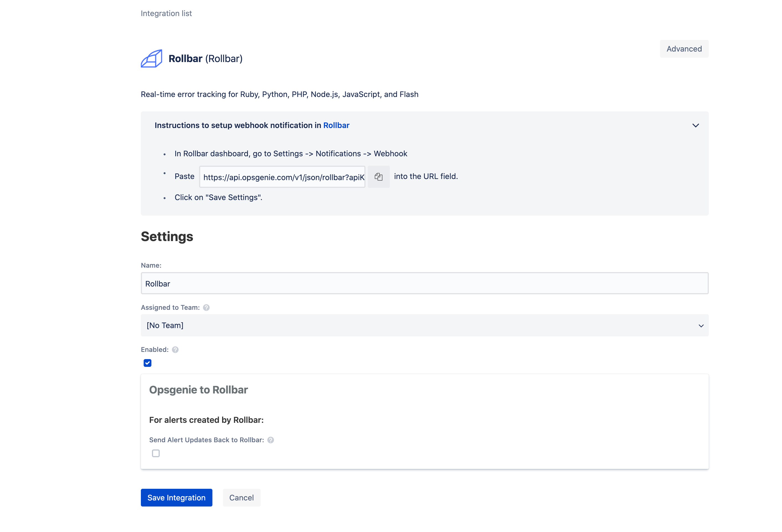
Task: Follow the Rollbar link in instructions heading
Action: [x=336, y=126]
